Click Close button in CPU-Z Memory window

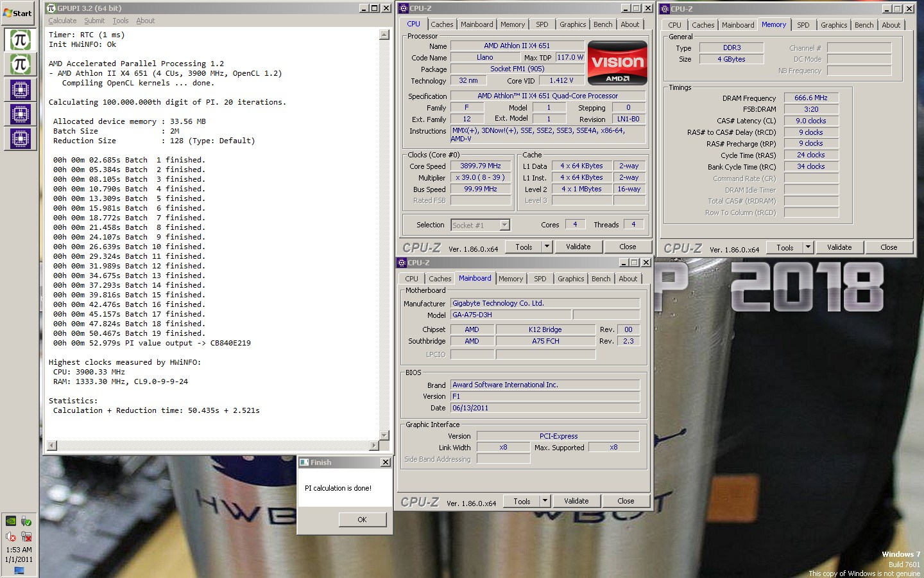click(889, 247)
